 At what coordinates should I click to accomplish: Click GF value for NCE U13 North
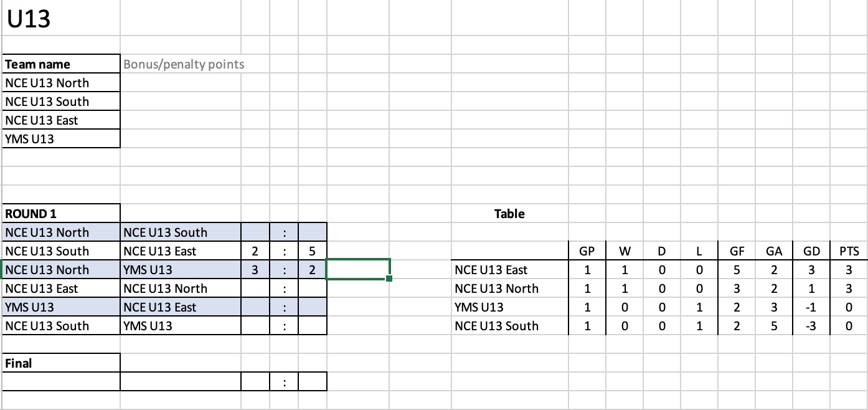tap(737, 288)
